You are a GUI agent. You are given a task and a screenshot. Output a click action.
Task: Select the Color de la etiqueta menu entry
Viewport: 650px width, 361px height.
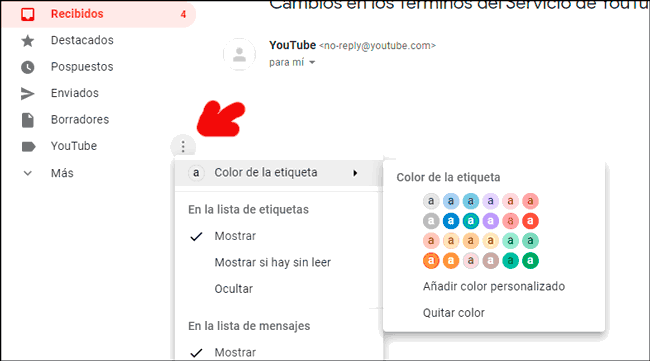pyautogui.click(x=278, y=173)
